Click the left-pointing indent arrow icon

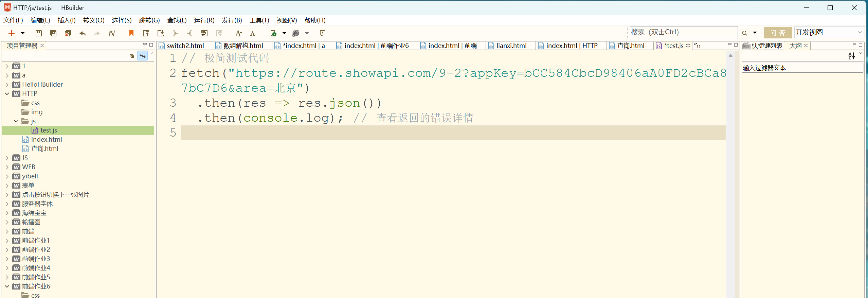176,33
